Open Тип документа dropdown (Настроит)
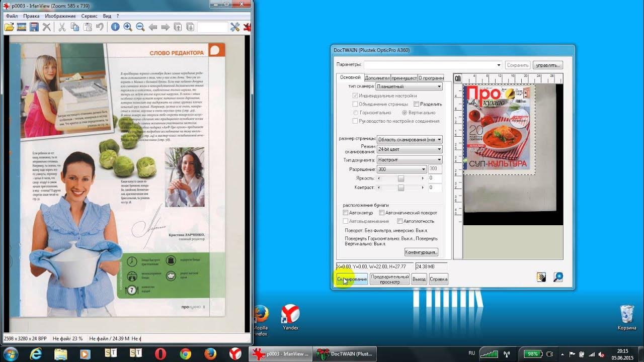The height and width of the screenshot is (362, 644). click(409, 159)
